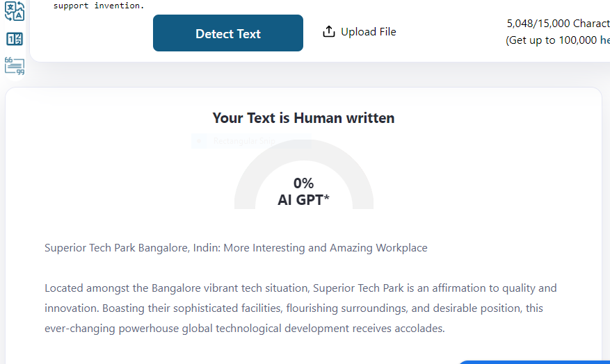
Task: Click the 5,048/15,000 character counter
Action: [x=558, y=24]
